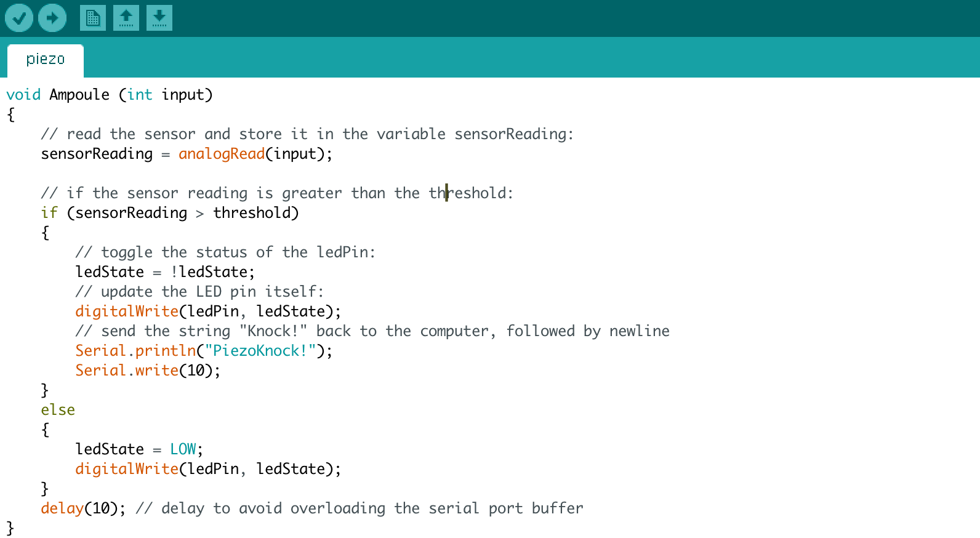Image resolution: width=980 pixels, height=538 pixels.
Task: Select the piezo sketch tab
Action: 46,60
